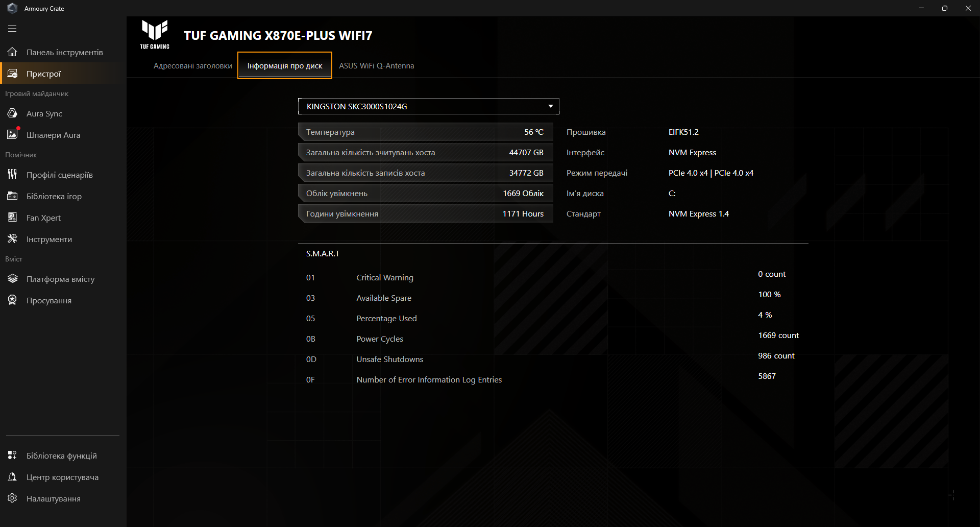Viewport: 980px width, 527px height.
Task: Select Пристрої in the sidebar
Action: (x=63, y=74)
